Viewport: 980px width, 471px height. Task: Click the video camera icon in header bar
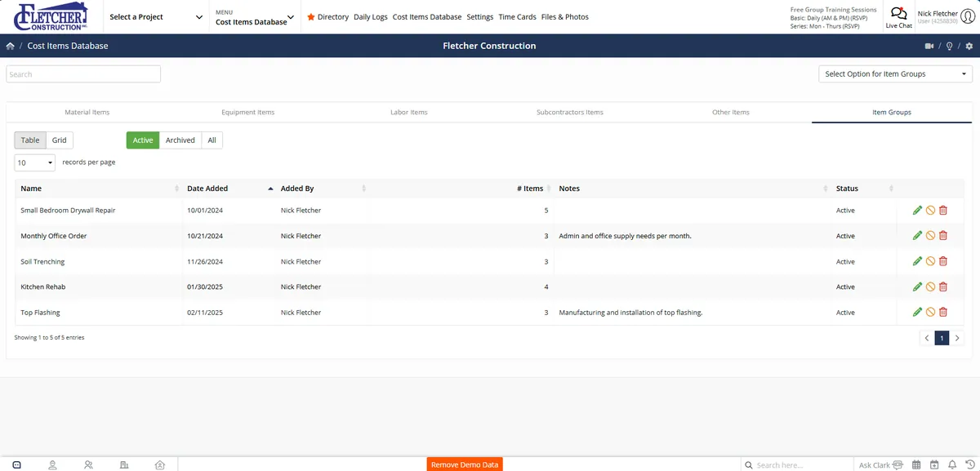(929, 47)
